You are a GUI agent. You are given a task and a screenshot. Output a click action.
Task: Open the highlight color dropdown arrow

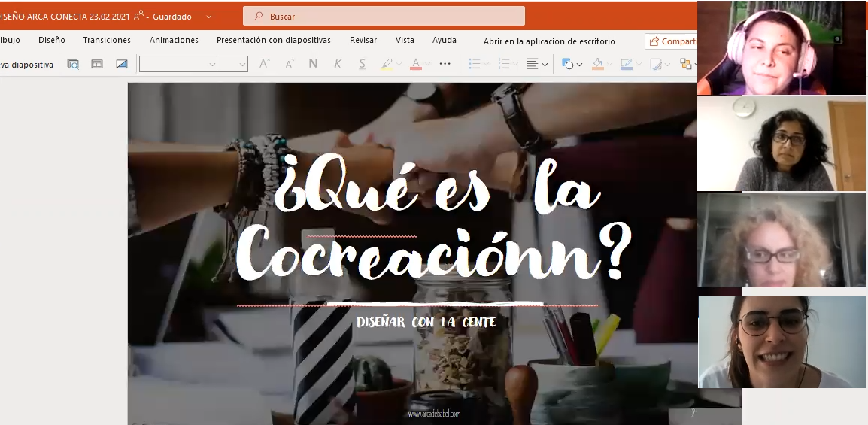[x=398, y=65]
